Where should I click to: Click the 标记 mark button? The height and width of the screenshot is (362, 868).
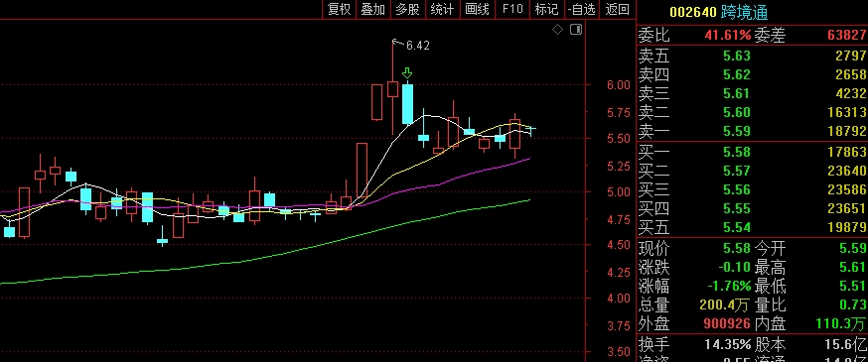coord(546,9)
